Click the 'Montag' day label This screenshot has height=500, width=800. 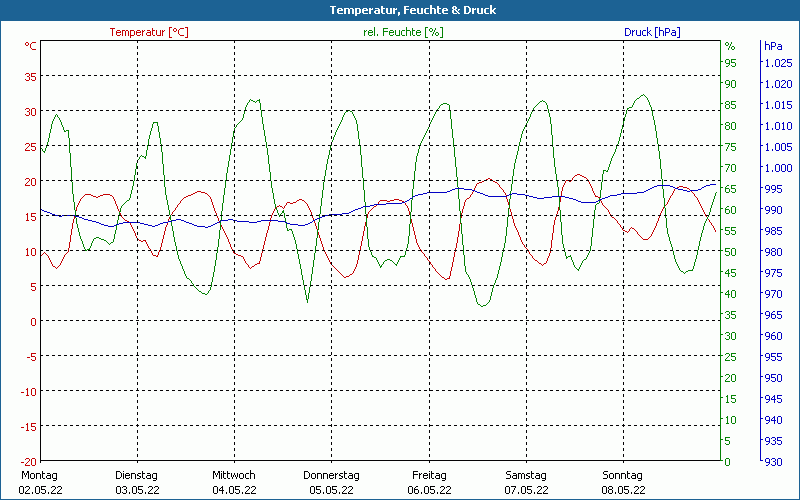click(39, 476)
